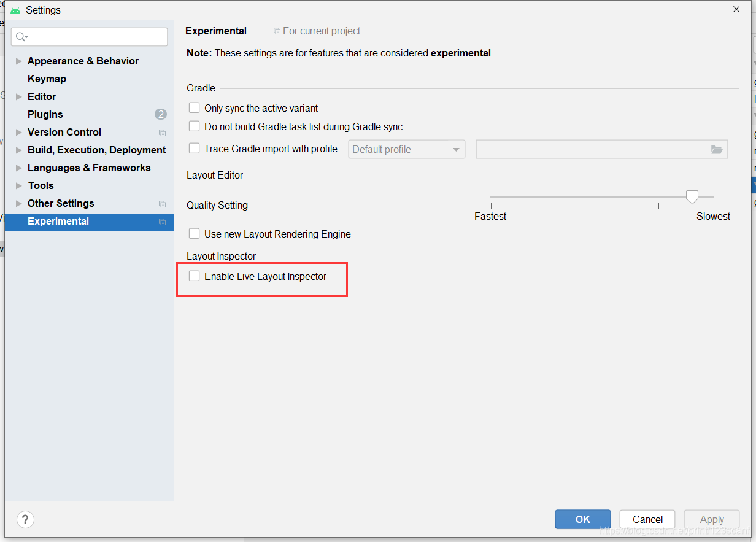
Task: Open Appearance & Behavior settings page
Action: pyautogui.click(x=83, y=61)
